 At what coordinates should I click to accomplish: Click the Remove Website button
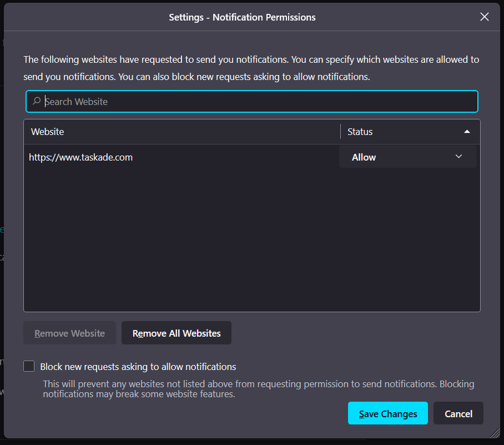coord(69,333)
